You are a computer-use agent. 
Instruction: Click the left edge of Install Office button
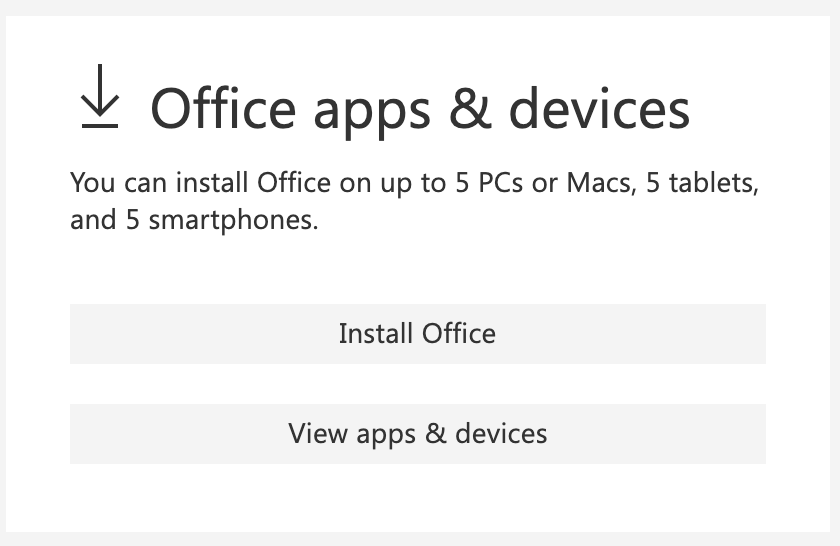coord(76,334)
